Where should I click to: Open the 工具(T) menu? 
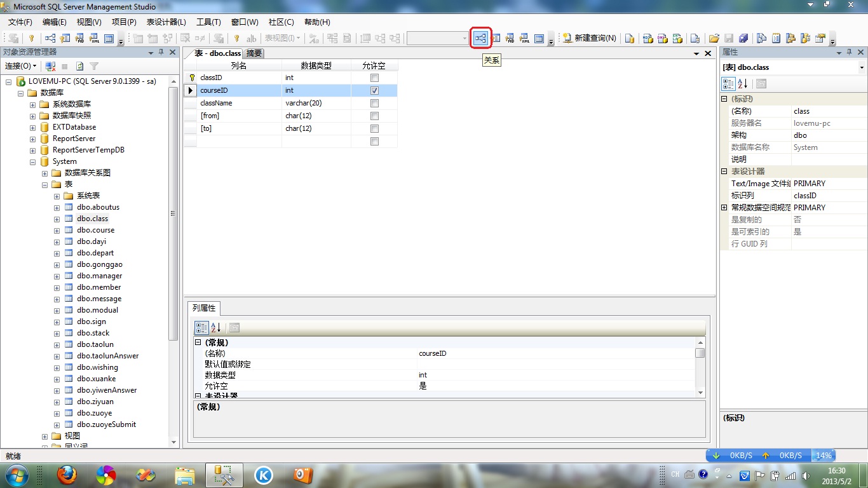click(208, 22)
